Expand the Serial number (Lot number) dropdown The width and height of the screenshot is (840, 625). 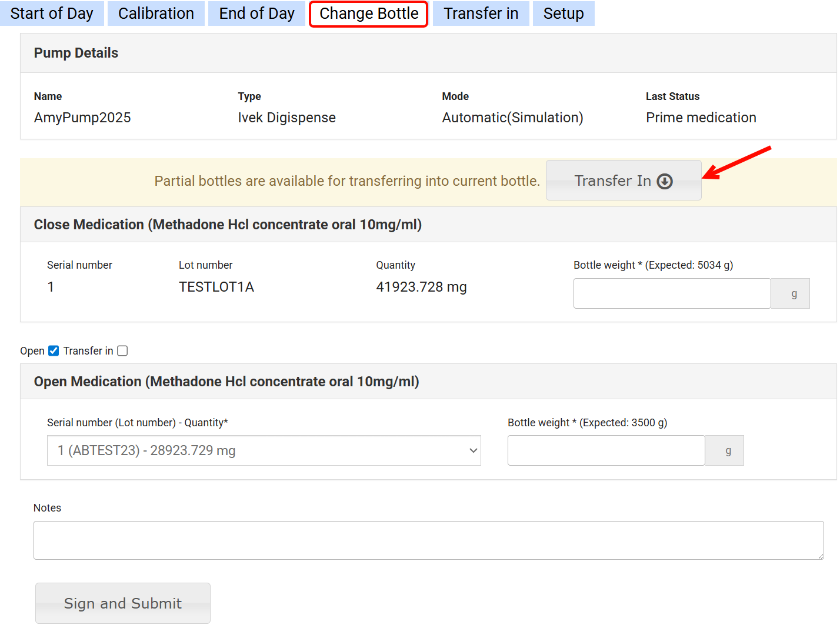click(264, 450)
